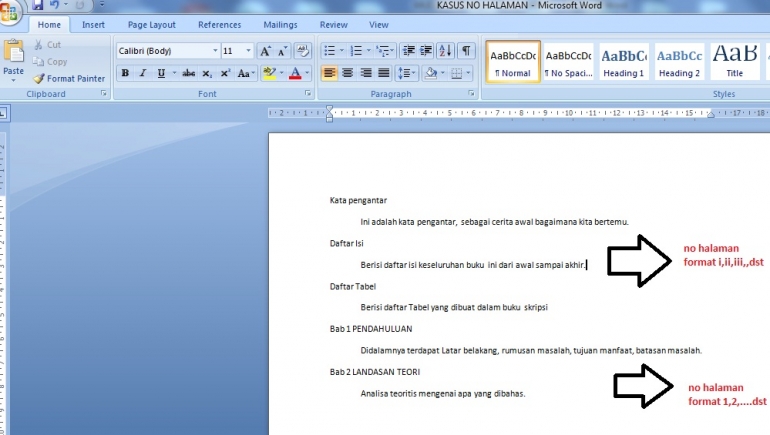This screenshot has height=435, width=770.
Task: Save the document from Quick Access
Action: [x=38, y=5]
